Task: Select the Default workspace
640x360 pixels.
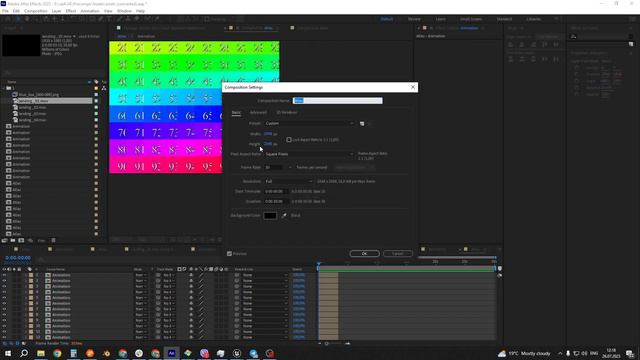Action: click(387, 19)
